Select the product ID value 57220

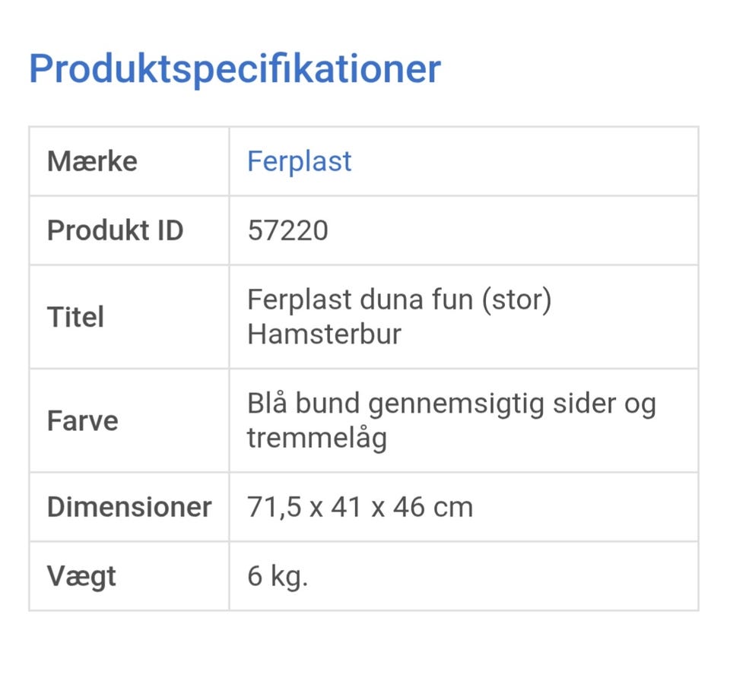pos(287,230)
